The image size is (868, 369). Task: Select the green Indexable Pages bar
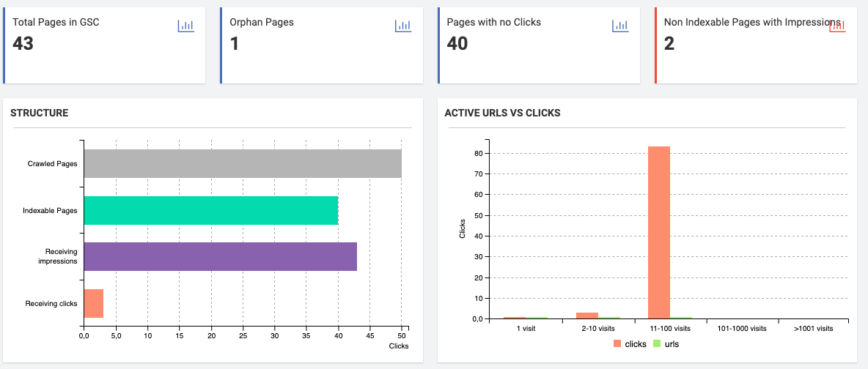coord(211,211)
